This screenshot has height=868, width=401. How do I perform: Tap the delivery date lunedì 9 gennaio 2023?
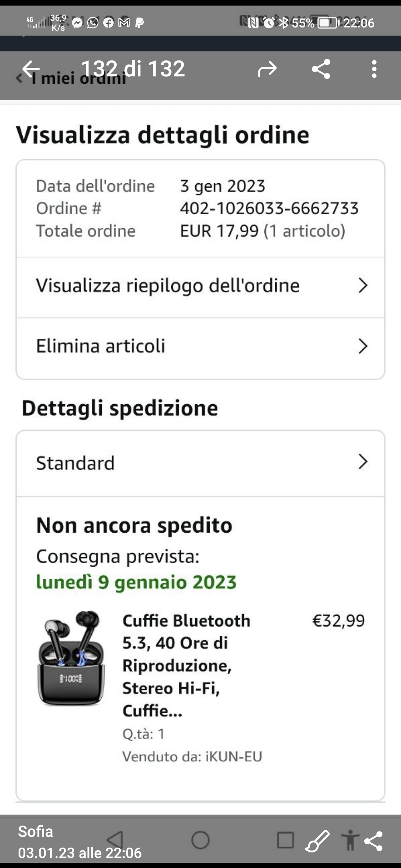click(x=136, y=582)
